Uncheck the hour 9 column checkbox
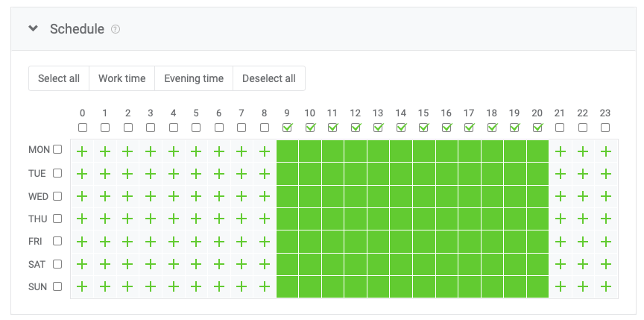644x320 pixels. (x=287, y=128)
